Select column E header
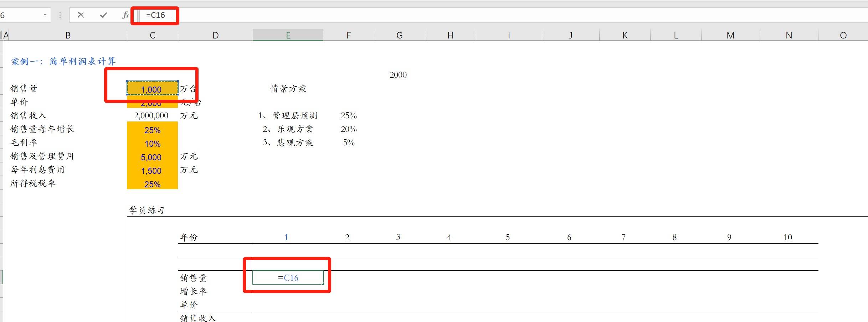The height and width of the screenshot is (322, 868). (288, 35)
